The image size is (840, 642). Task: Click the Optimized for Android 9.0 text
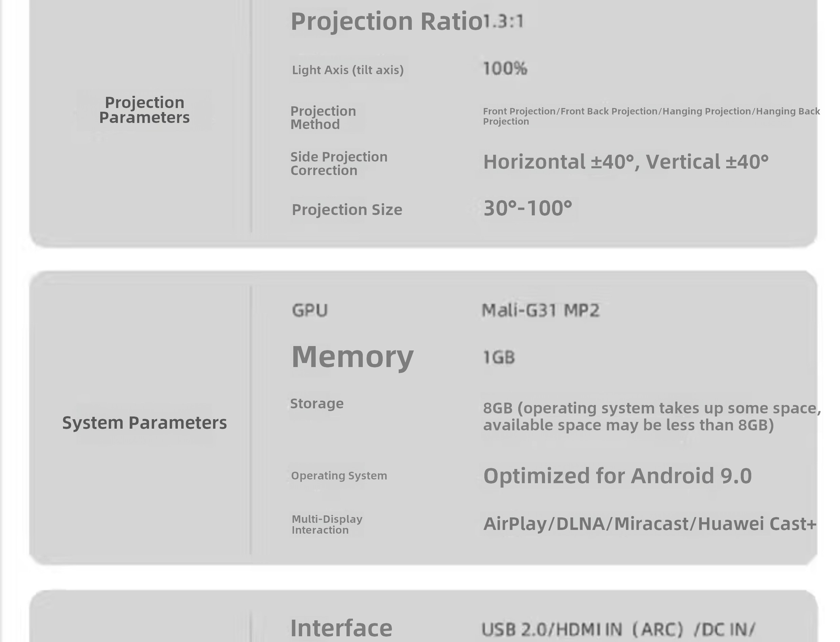(617, 476)
